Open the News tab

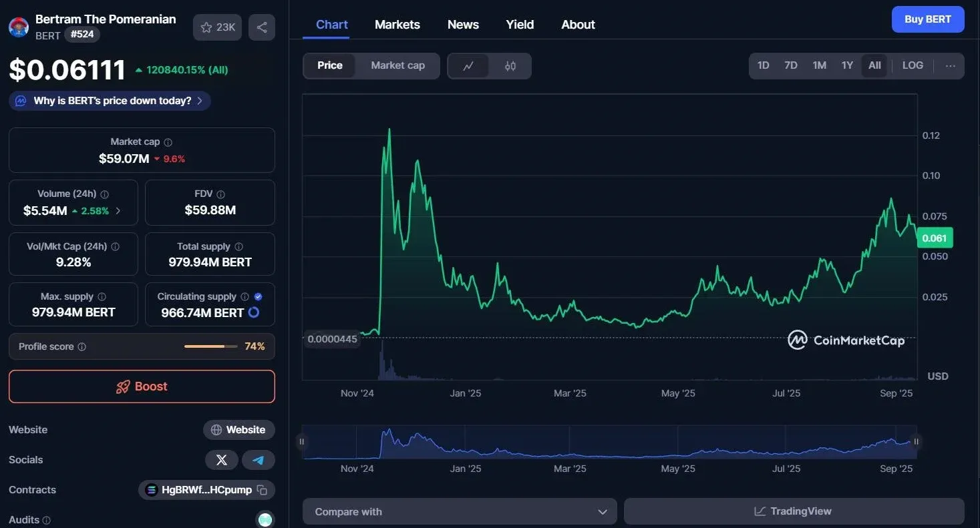coord(463,25)
